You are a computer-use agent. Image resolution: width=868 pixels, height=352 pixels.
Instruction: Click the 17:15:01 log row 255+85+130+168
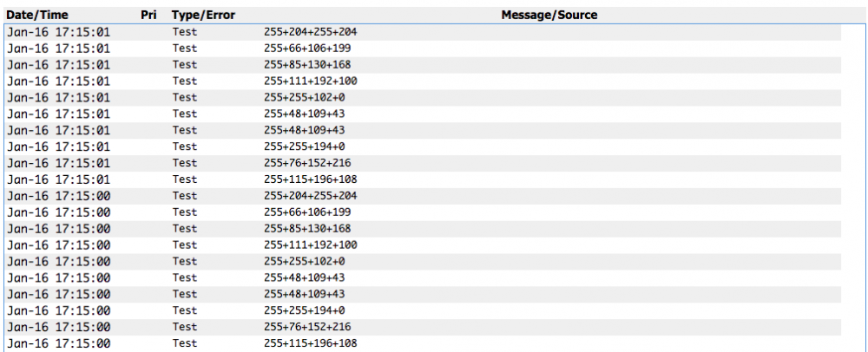tap(306, 65)
